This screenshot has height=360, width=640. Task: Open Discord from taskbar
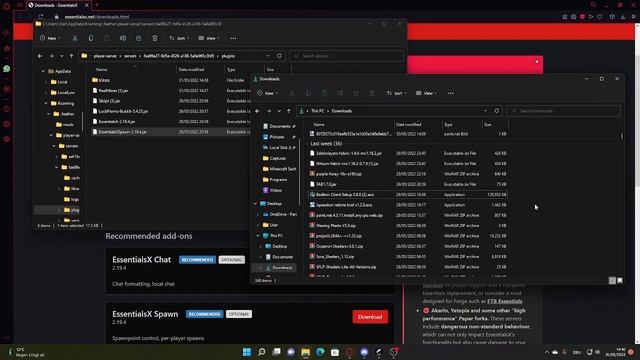coord(364,352)
